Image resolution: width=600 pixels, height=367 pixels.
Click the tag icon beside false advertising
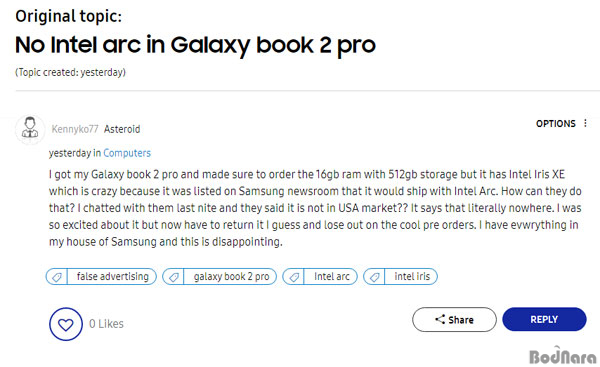57,277
